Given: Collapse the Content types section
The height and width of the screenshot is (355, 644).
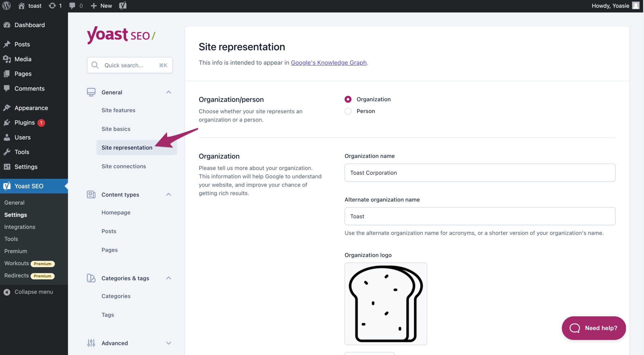Looking at the screenshot, I should point(169,194).
